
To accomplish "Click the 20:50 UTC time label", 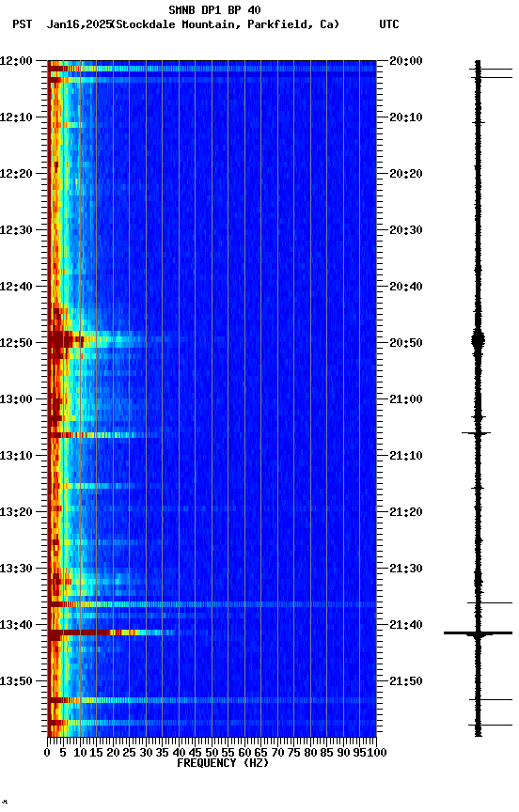I will [x=406, y=343].
